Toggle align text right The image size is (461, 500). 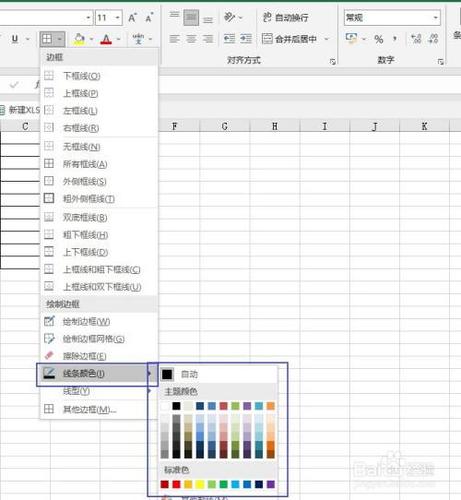point(208,39)
